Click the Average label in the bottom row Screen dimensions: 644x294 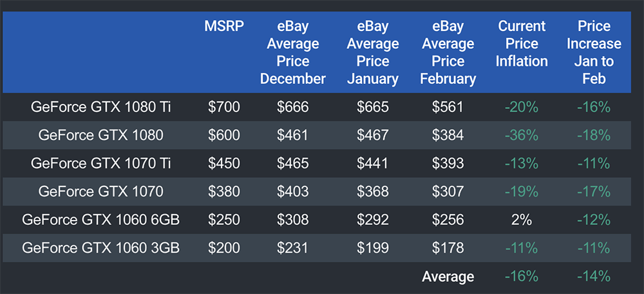pos(448,277)
